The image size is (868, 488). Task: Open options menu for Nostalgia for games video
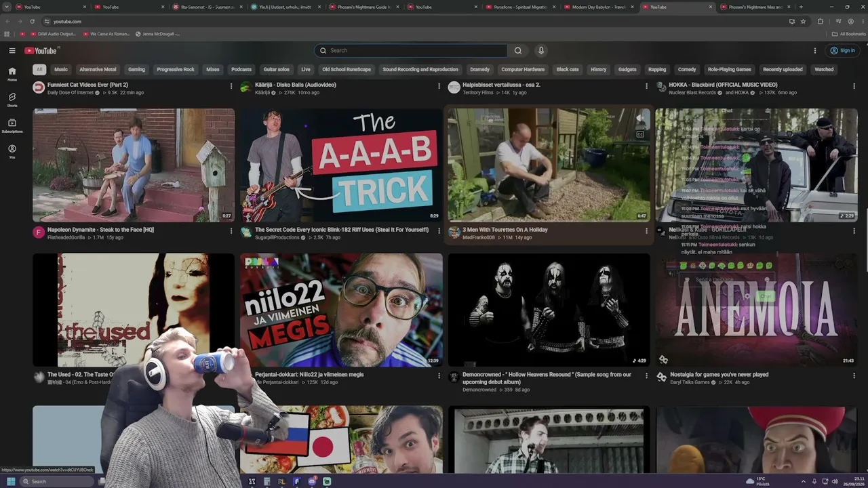point(854,375)
